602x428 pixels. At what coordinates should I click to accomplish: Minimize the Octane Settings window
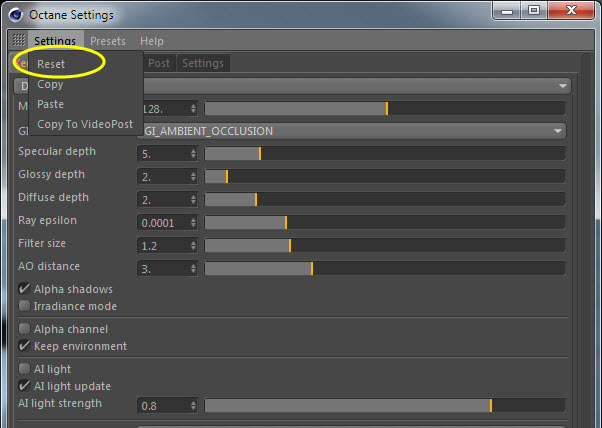pyautogui.click(x=507, y=11)
